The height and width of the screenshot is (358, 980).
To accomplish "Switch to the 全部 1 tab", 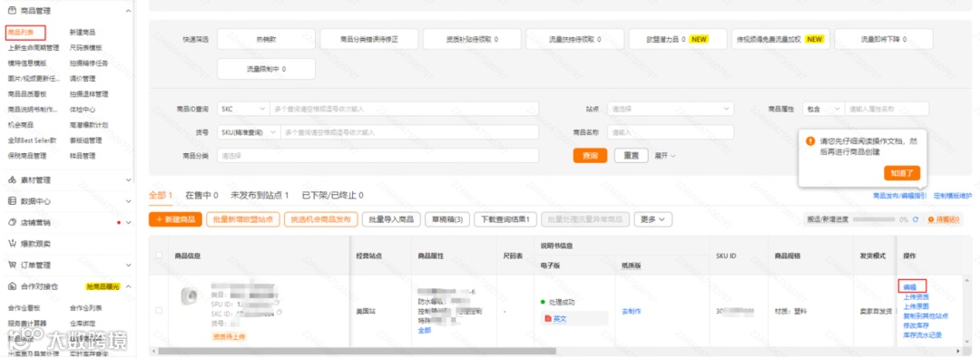I will pos(161,195).
